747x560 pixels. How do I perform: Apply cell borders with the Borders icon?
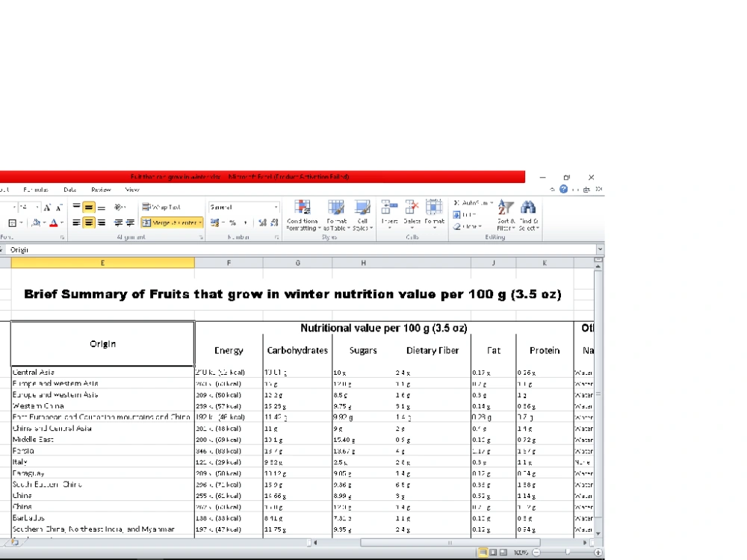[13, 223]
